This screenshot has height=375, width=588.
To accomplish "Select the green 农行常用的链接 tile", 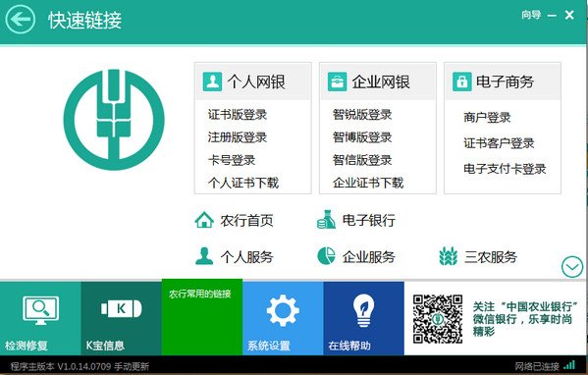I will coord(202,317).
